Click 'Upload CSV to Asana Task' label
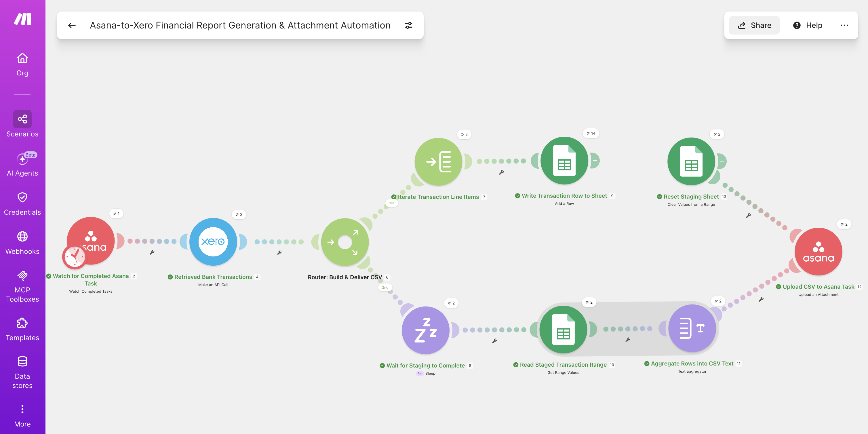The width and height of the screenshot is (868, 434). click(818, 287)
